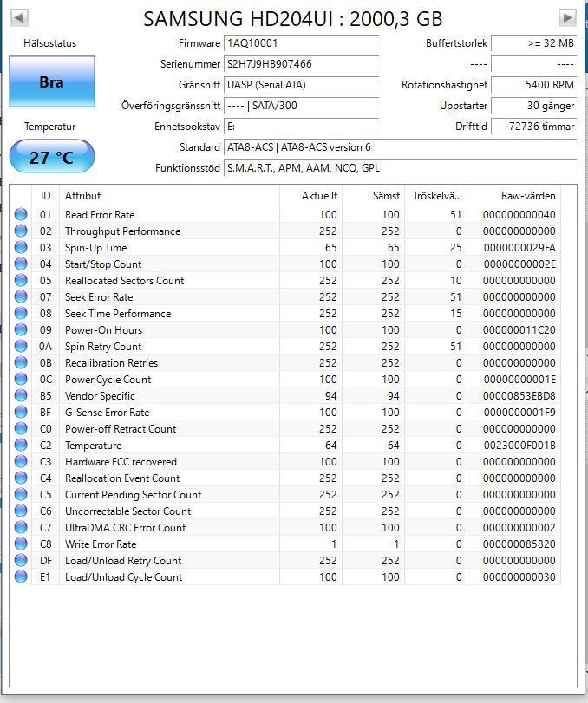Click status orb for Load/Unload Cycle Count
The width and height of the screenshot is (588, 703).
[21, 577]
